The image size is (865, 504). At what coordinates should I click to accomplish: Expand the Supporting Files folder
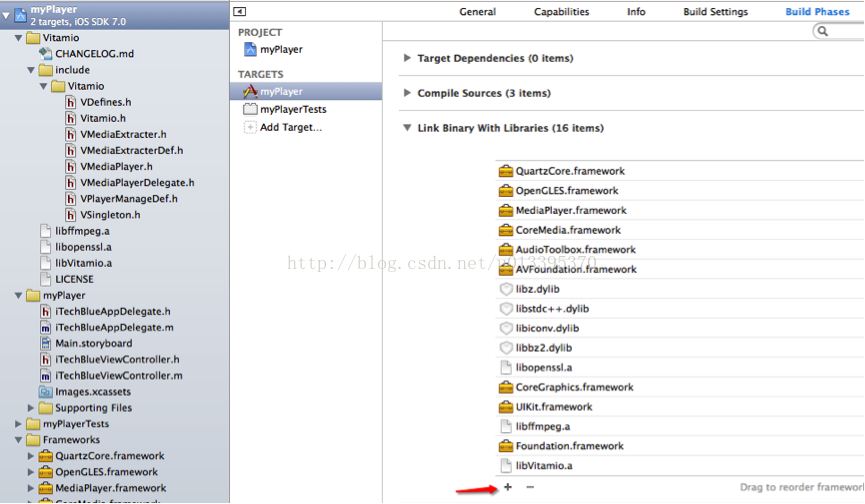tap(31, 408)
